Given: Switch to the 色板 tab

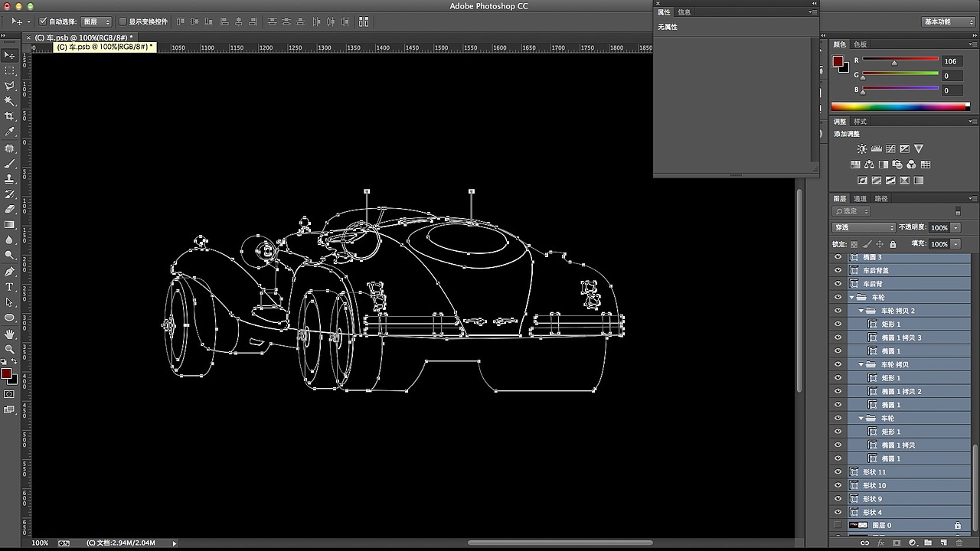Looking at the screenshot, I should pyautogui.click(x=861, y=44).
